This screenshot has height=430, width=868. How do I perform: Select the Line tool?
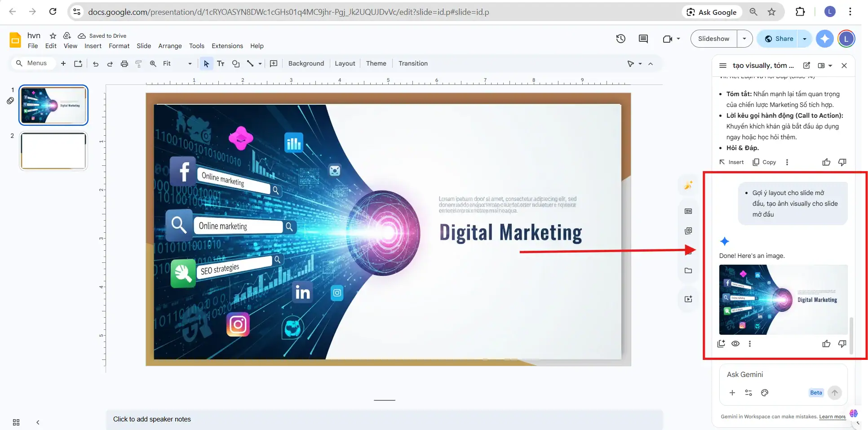click(250, 63)
